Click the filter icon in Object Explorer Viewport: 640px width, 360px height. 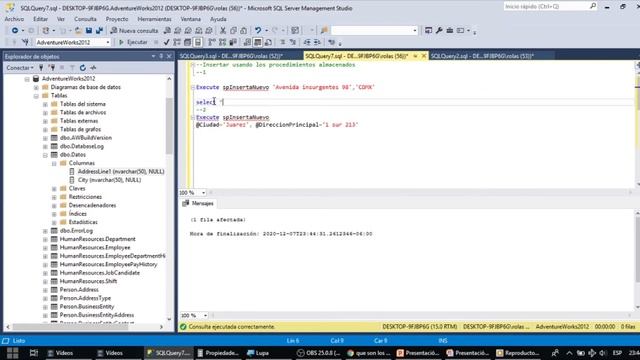pos(72,68)
